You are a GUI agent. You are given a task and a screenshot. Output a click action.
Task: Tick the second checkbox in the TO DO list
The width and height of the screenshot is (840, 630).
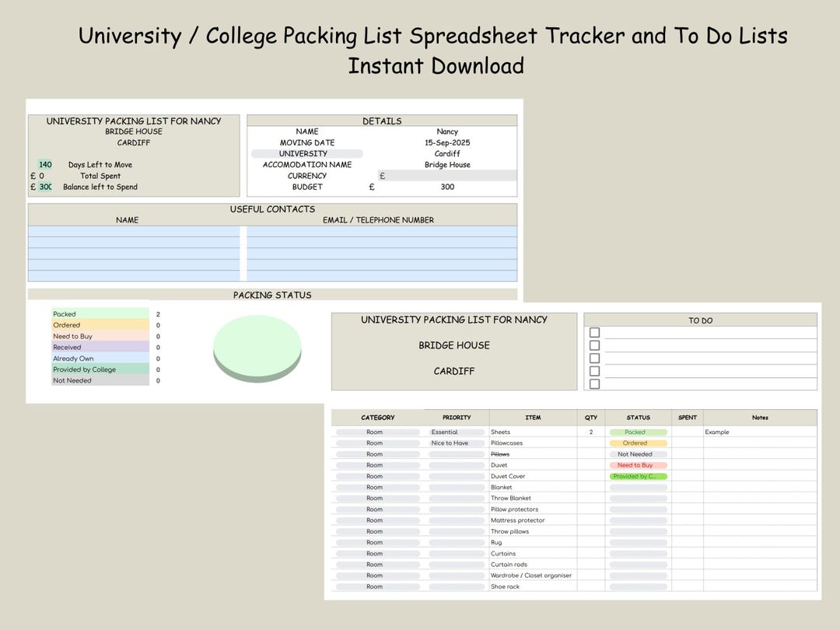point(594,344)
